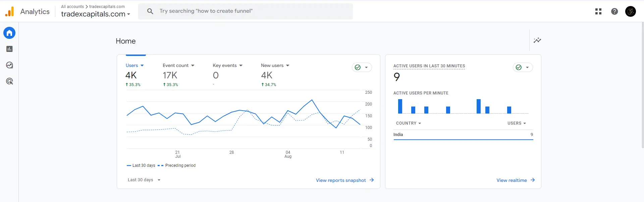
Task: Click the 17K Event count value
Action: [170, 75]
